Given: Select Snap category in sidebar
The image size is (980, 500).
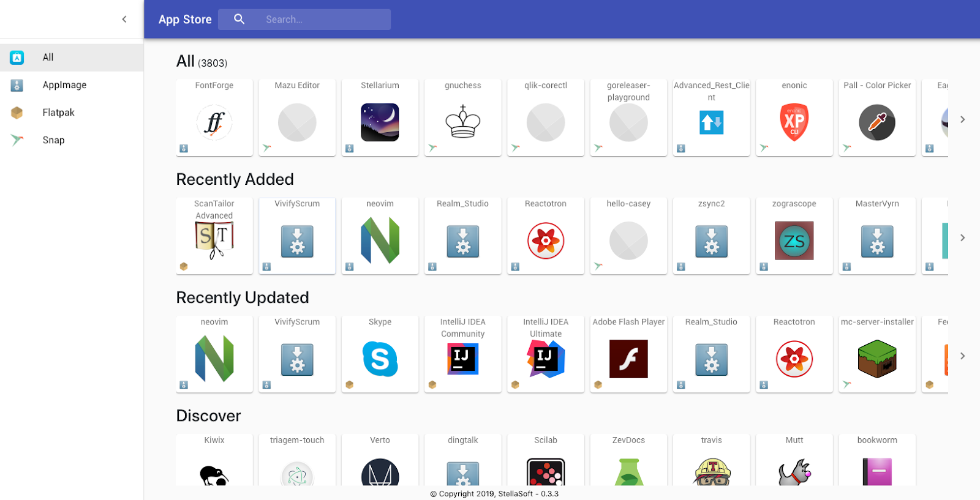Looking at the screenshot, I should tap(72, 140).
